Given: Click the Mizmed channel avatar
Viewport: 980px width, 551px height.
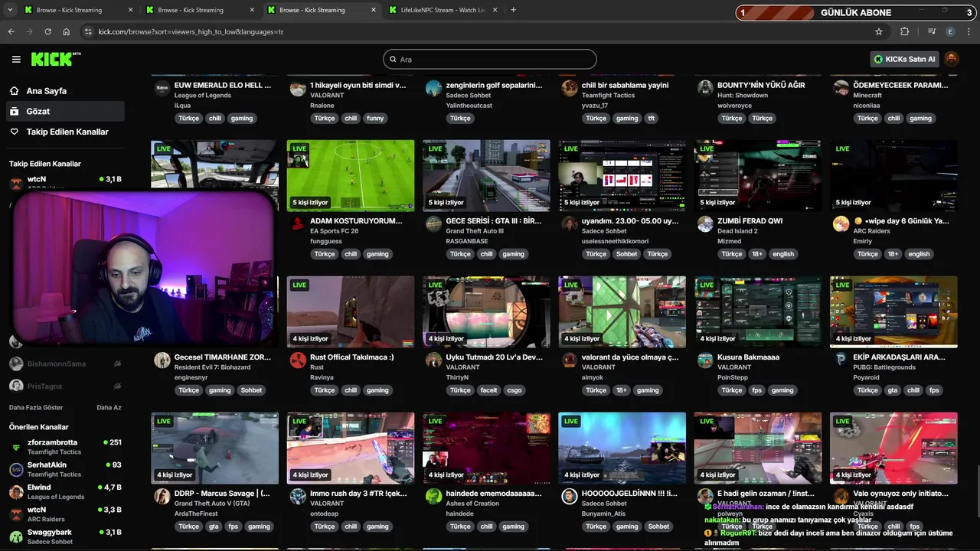Looking at the screenshot, I should point(705,224).
